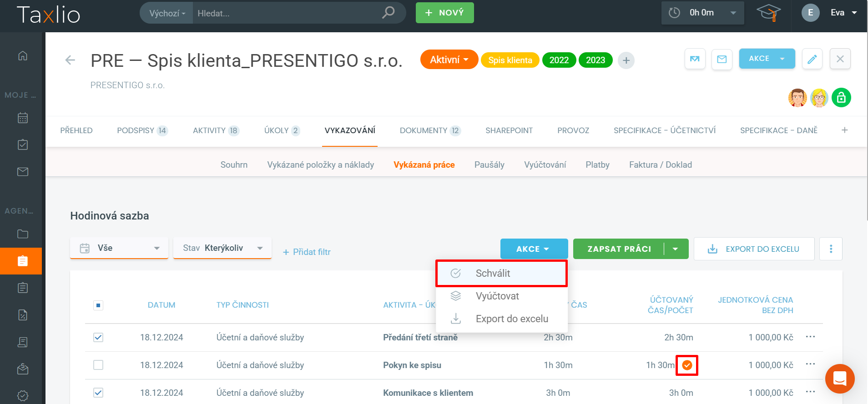The width and height of the screenshot is (868, 404).
Task: Open the header AKCE dropdown
Action: click(x=767, y=59)
